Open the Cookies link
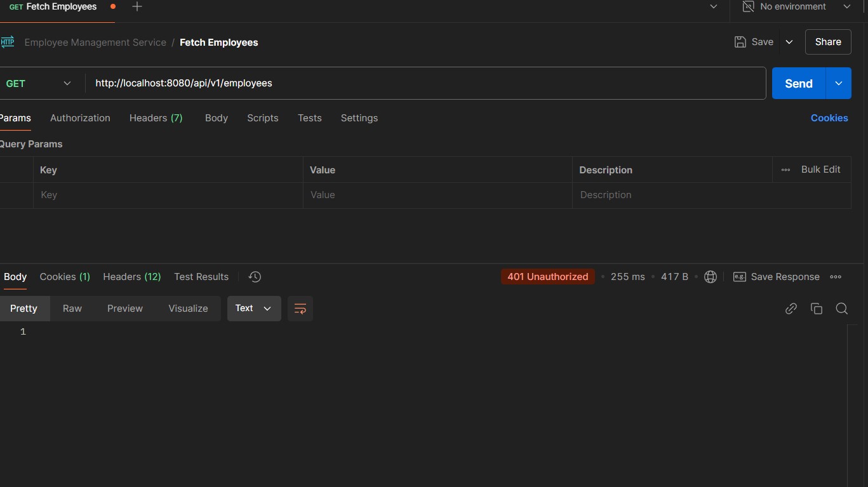Image resolution: width=868 pixels, height=487 pixels. pos(829,118)
